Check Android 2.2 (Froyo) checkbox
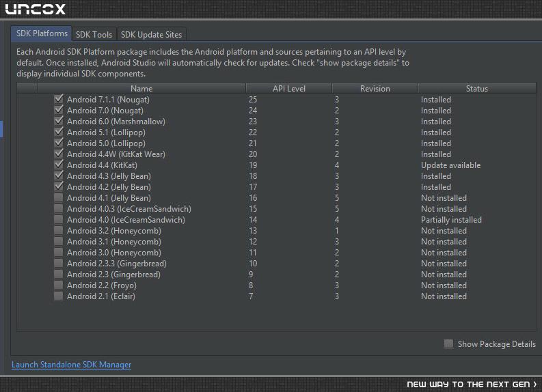The image size is (542, 392). point(59,285)
